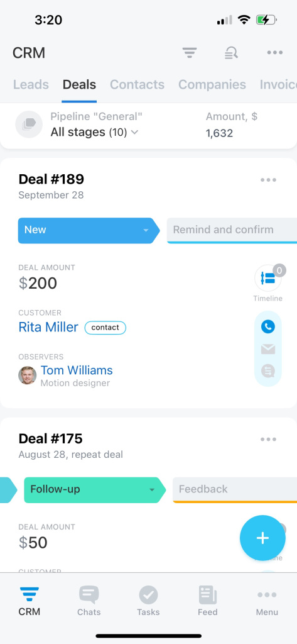Open Timeline for Deal #189
Viewport: 297px width, 644px height.
coord(268,278)
